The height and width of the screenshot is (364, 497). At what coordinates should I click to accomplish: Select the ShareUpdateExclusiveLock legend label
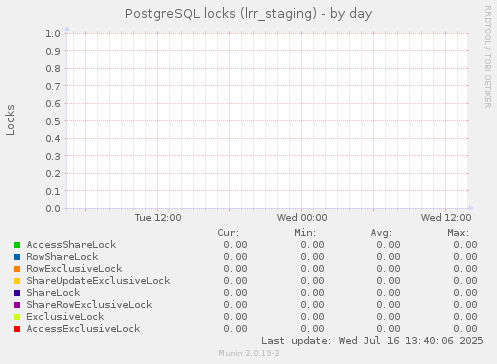click(x=98, y=281)
